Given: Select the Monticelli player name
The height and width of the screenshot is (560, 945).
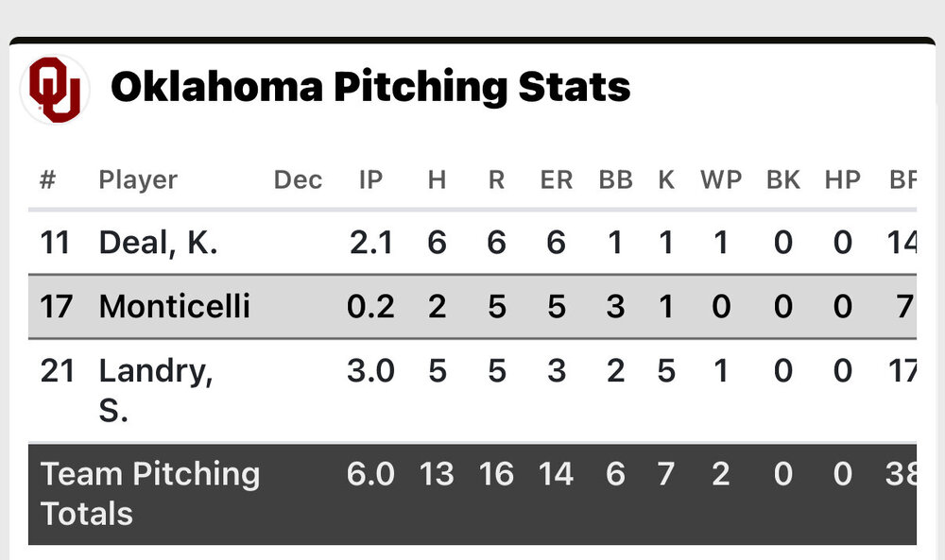Looking at the screenshot, I should coord(175,306).
